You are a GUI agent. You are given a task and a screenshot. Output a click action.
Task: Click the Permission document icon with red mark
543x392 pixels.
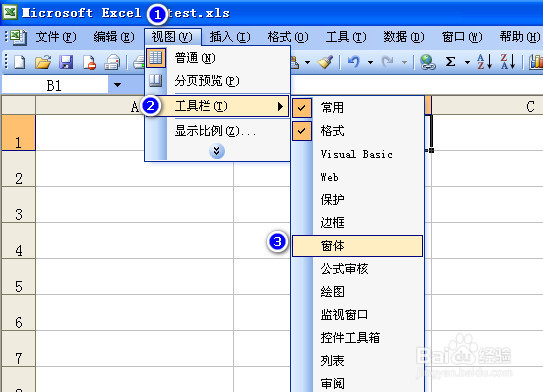(x=89, y=62)
